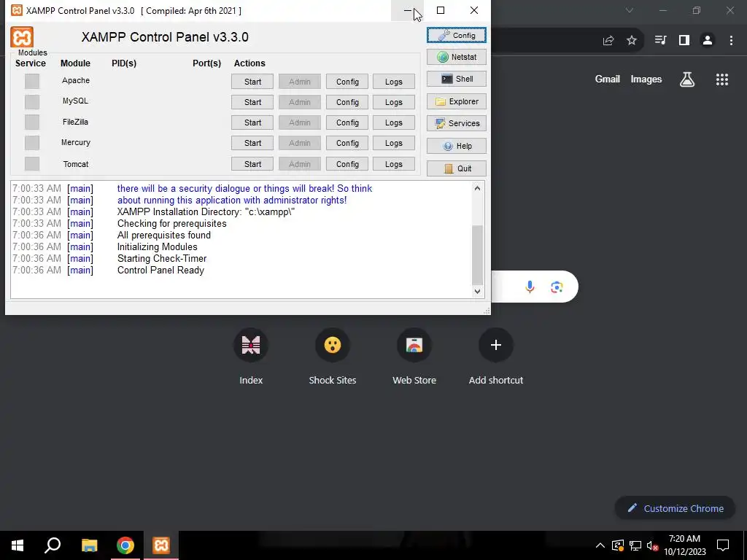Screen dimensions: 747x560
Task: Open Config for Mercury row
Action: pos(347,143)
